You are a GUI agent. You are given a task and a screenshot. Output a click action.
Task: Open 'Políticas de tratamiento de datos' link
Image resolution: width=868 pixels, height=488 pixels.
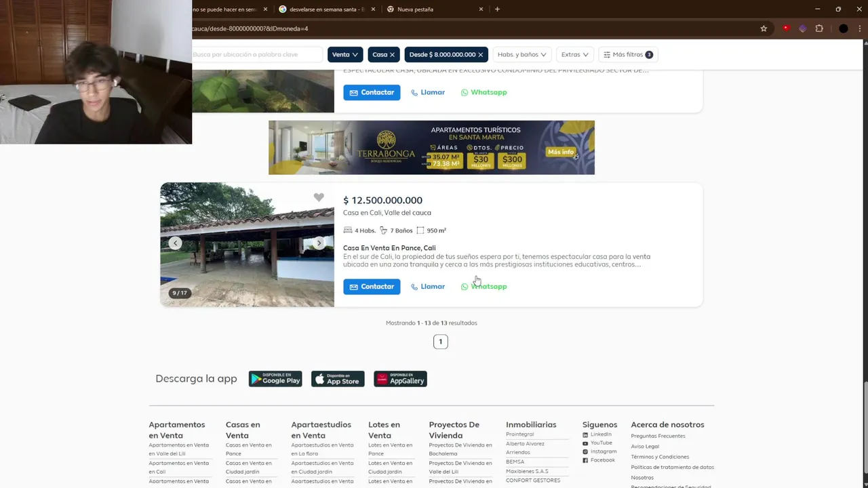(672, 467)
